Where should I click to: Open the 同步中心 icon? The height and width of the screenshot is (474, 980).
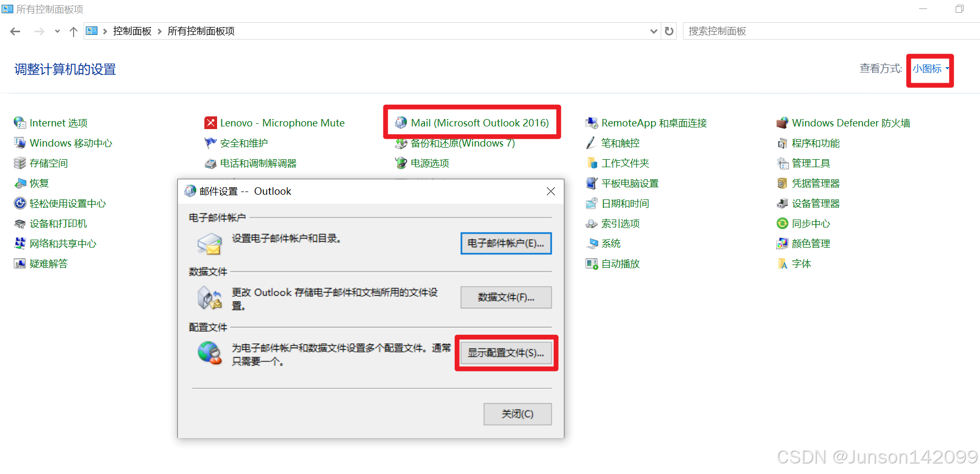782,223
